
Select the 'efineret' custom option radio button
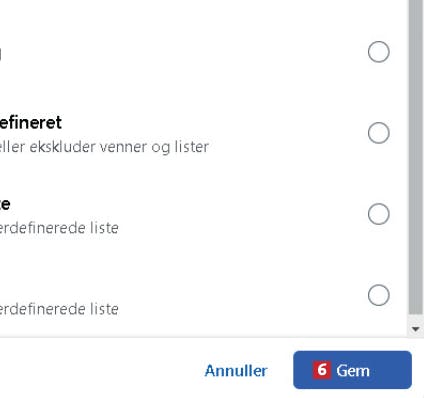pos(379,133)
